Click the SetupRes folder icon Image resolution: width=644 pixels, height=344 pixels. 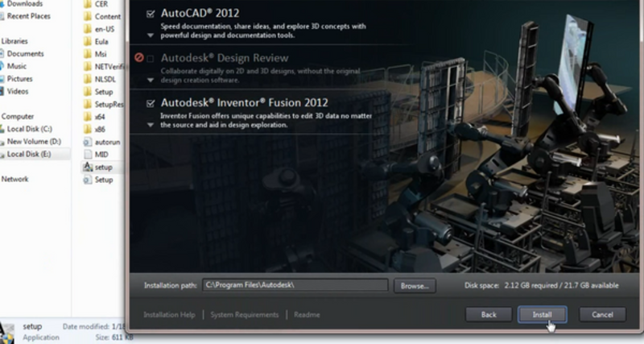88,104
